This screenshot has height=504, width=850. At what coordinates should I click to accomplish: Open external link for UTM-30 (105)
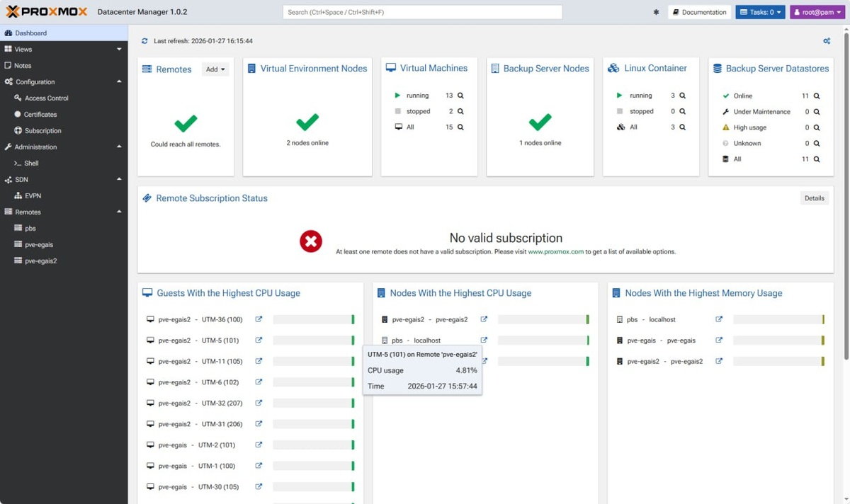259,486
